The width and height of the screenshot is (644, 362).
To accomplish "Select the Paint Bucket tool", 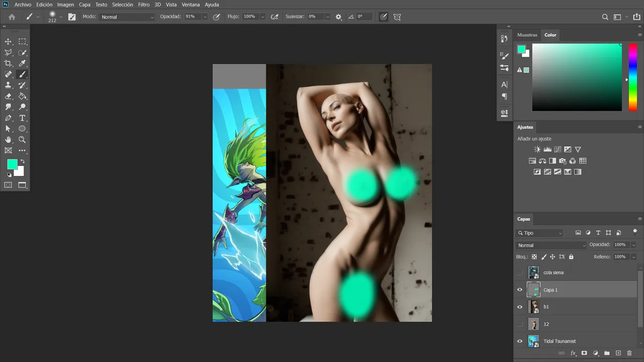I will point(22,96).
